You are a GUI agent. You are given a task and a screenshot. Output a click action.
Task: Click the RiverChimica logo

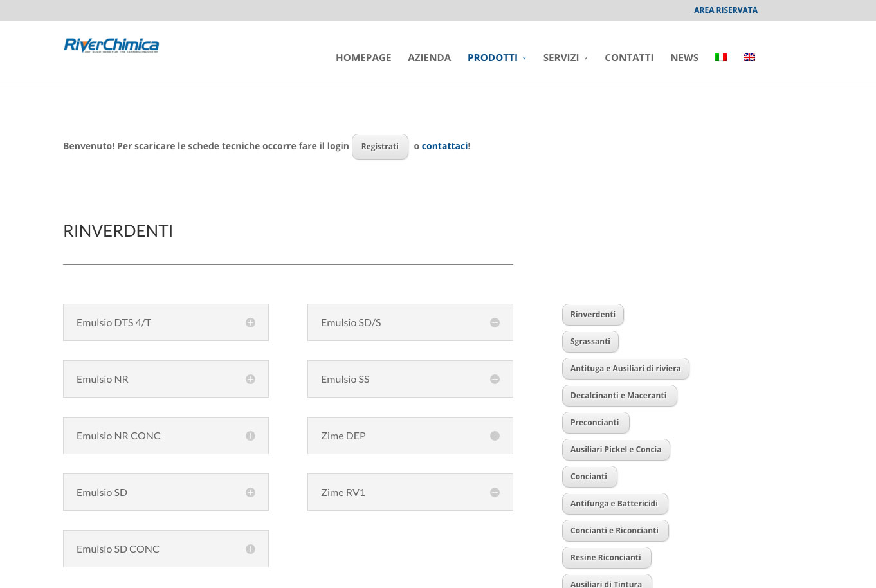pos(111,45)
